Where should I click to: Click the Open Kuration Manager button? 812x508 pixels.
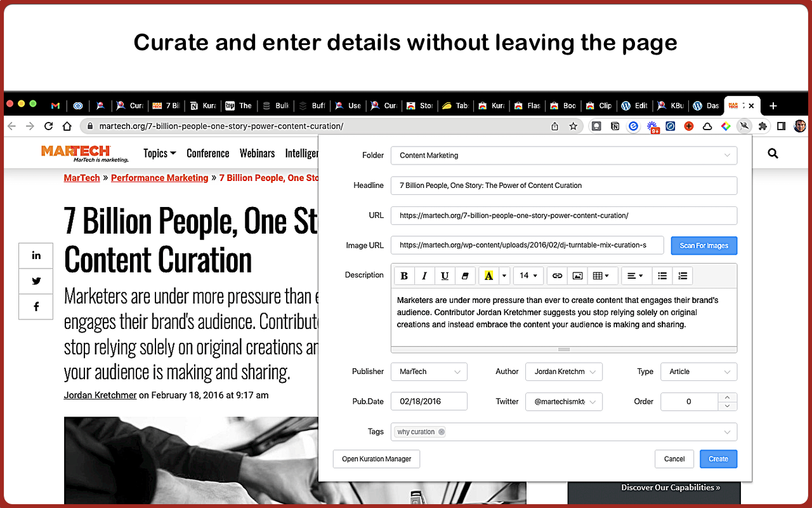click(377, 459)
